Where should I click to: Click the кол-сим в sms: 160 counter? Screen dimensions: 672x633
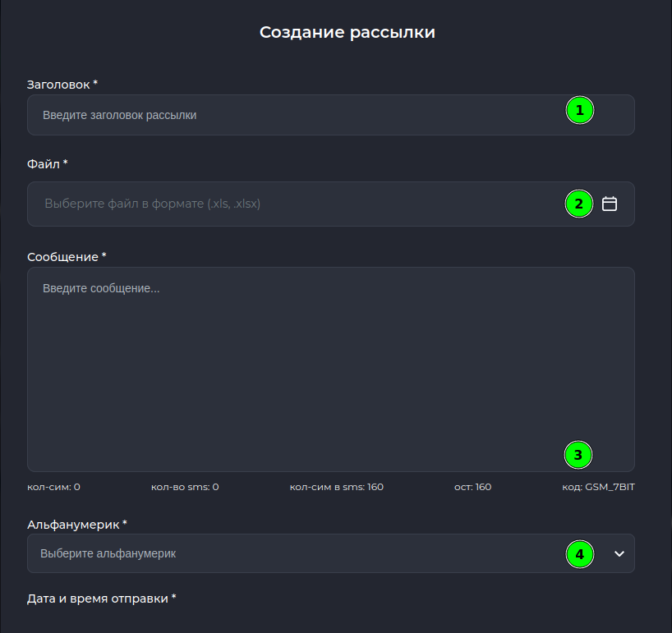coord(337,486)
